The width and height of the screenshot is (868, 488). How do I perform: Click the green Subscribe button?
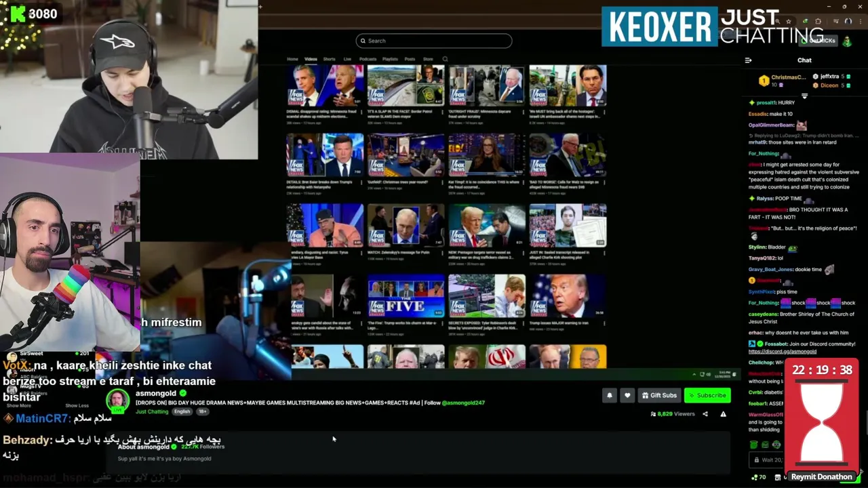(707, 395)
